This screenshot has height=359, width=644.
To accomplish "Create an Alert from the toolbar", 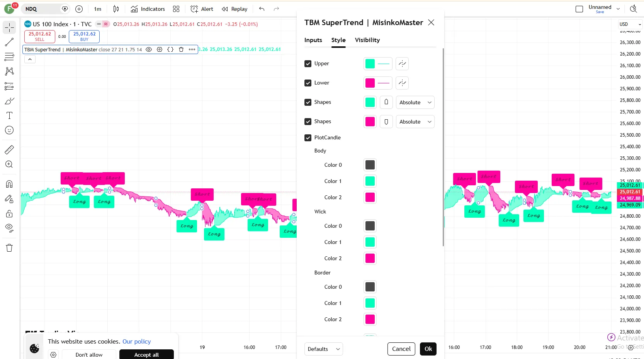I will coord(202,9).
